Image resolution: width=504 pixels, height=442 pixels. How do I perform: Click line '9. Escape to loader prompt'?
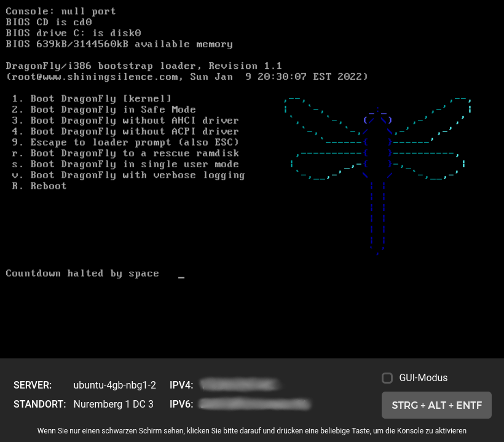pos(125,143)
